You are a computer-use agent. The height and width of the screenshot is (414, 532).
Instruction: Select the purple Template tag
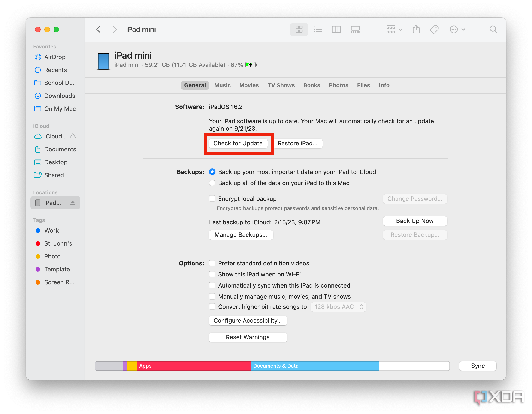55,269
